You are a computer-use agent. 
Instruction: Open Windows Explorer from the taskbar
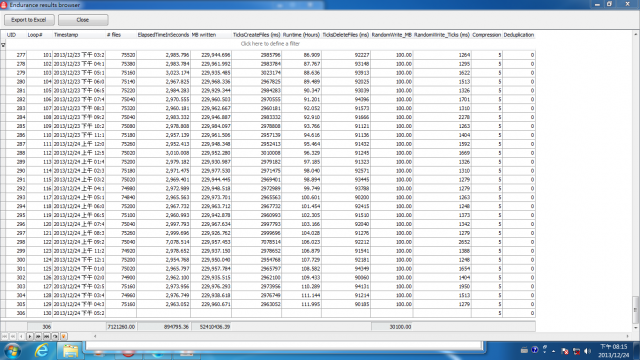pyautogui.click(x=70, y=351)
